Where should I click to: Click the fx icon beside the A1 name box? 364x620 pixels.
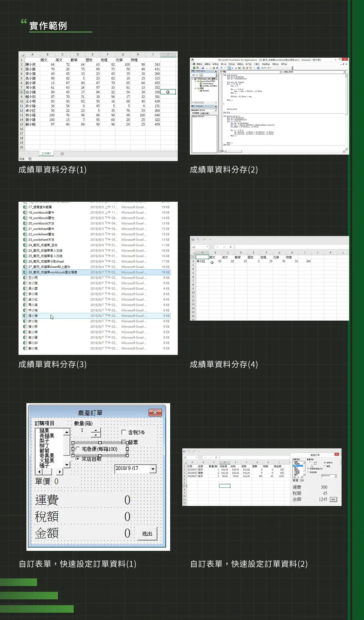[231, 247]
